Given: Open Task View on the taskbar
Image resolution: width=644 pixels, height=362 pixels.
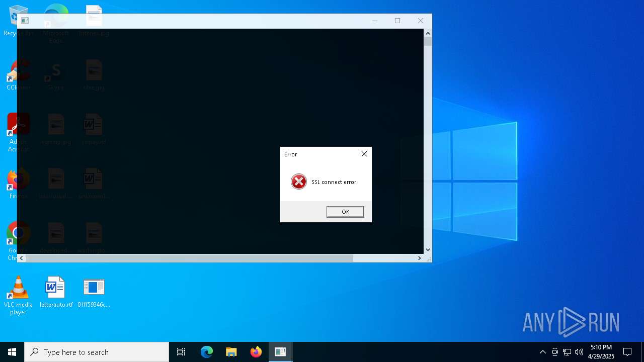Looking at the screenshot, I should 181,352.
